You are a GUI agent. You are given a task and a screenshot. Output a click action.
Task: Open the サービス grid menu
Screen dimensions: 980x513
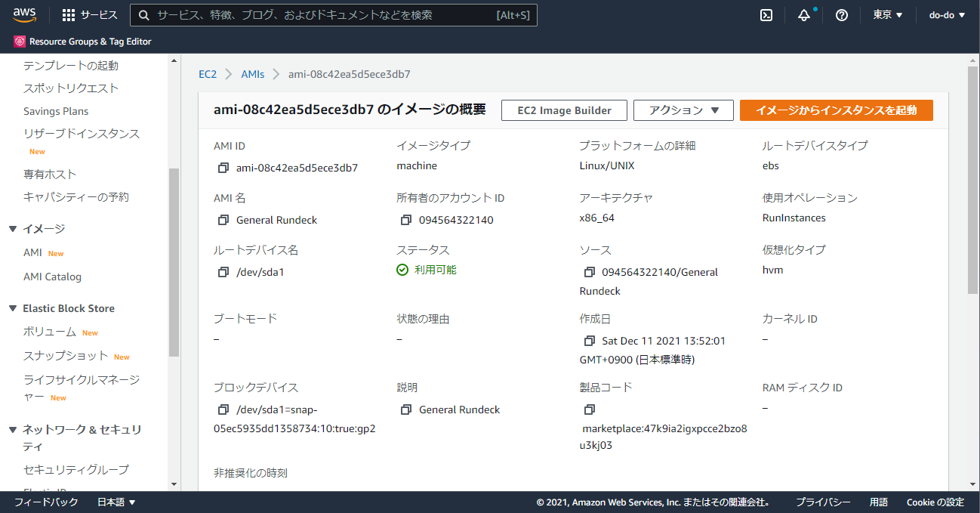(90, 15)
